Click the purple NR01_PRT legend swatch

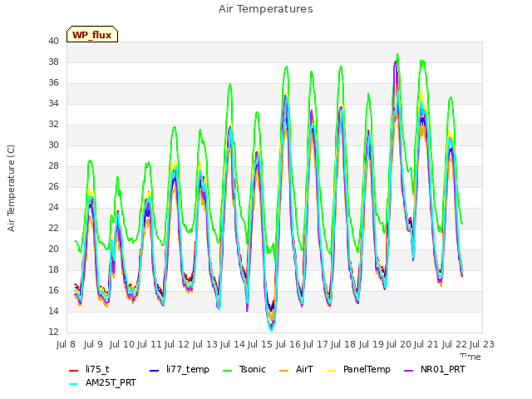[408, 371]
